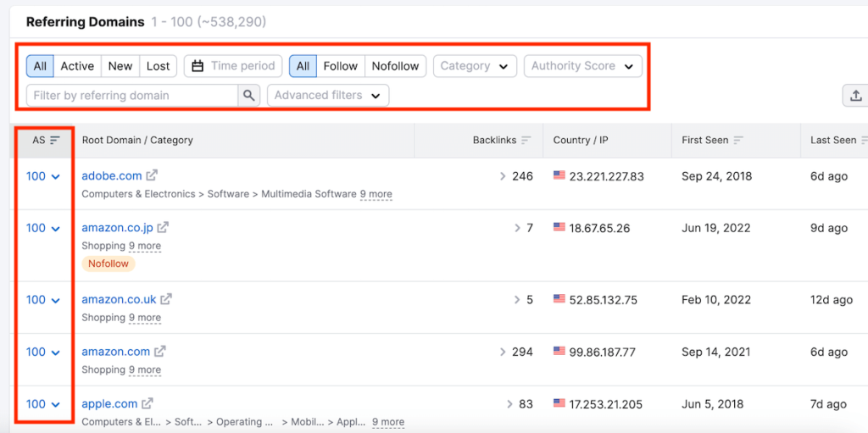Open the Time period picker

[233, 66]
